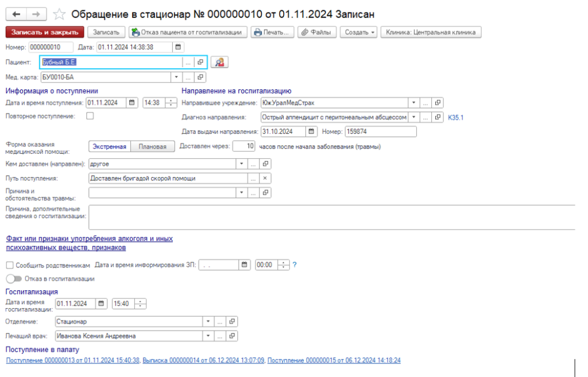Select referring institution via ellipsis button
This screenshot has height=377, width=588.
(x=425, y=103)
